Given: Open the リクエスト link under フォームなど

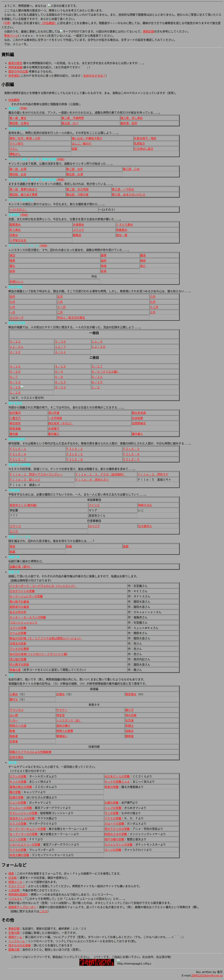Looking at the screenshot, I should pyautogui.click(x=16, y=899).
